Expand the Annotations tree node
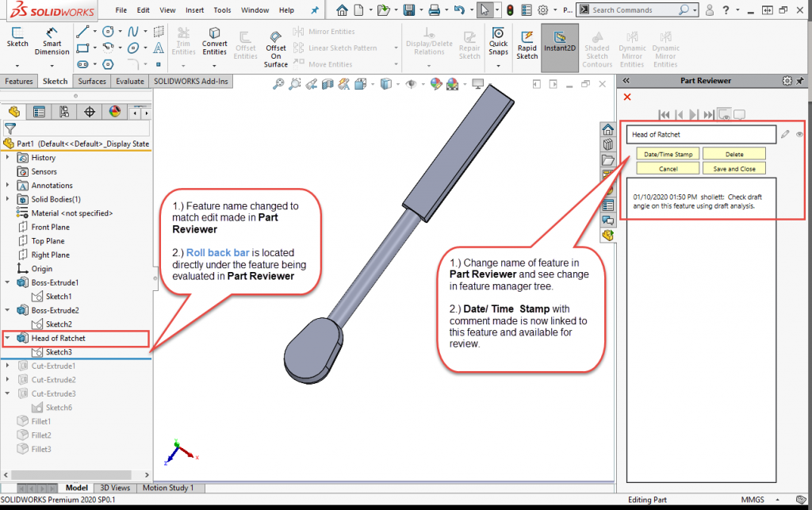 (x=7, y=185)
